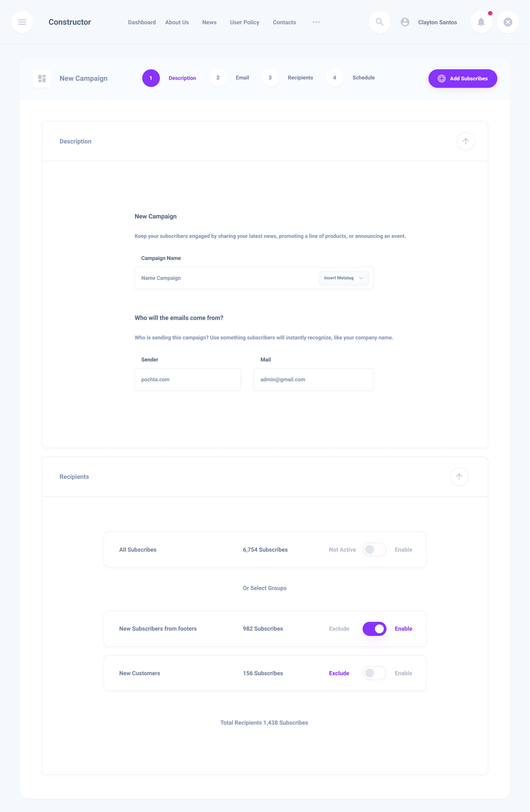This screenshot has width=530, height=812.
Task: Focus the Mail address field
Action: tap(313, 379)
